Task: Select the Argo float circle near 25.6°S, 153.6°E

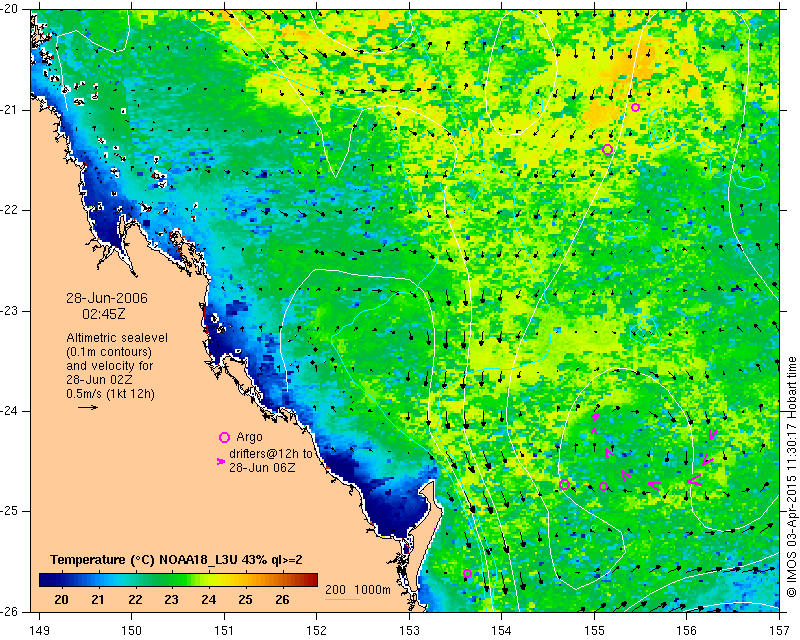Action: [x=467, y=573]
